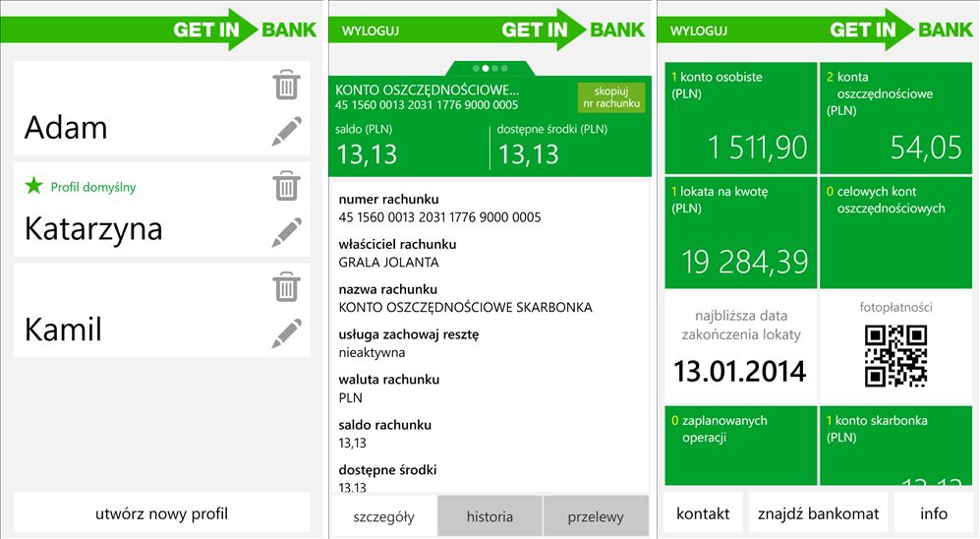Edit the Katarzyna profile with pencil icon
This screenshot has height=539, width=980.
pos(286,232)
